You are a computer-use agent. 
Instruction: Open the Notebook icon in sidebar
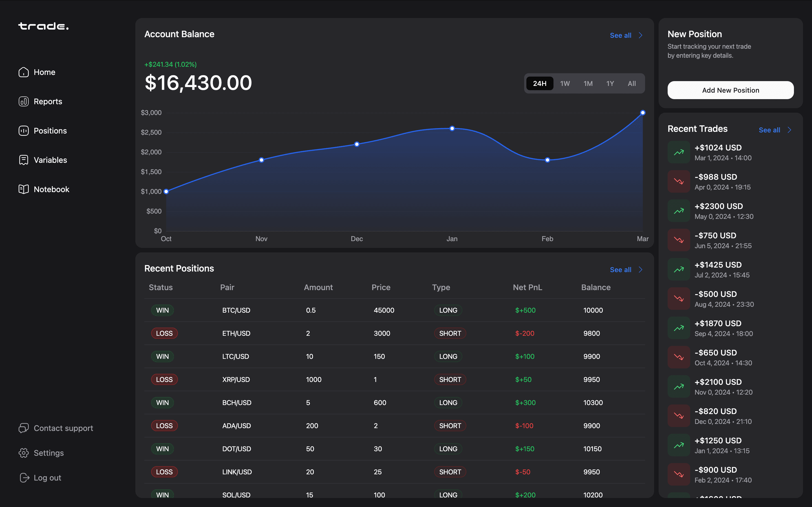coord(23,189)
